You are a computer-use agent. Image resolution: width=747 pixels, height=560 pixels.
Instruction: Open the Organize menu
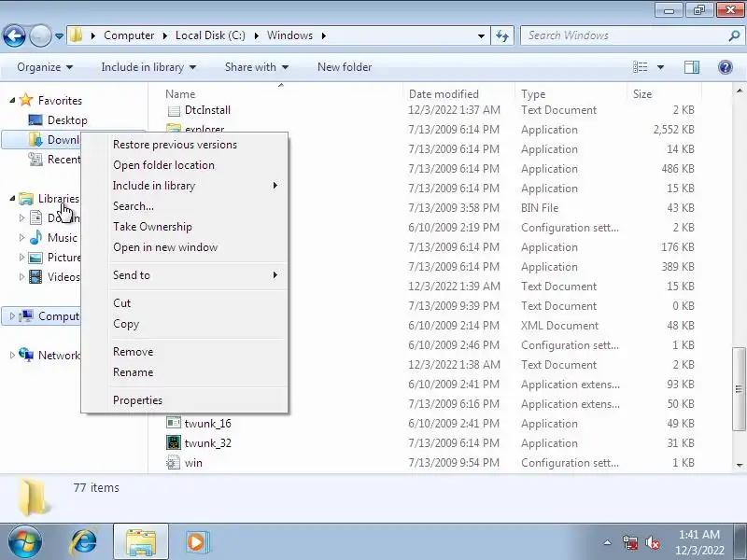(x=45, y=67)
